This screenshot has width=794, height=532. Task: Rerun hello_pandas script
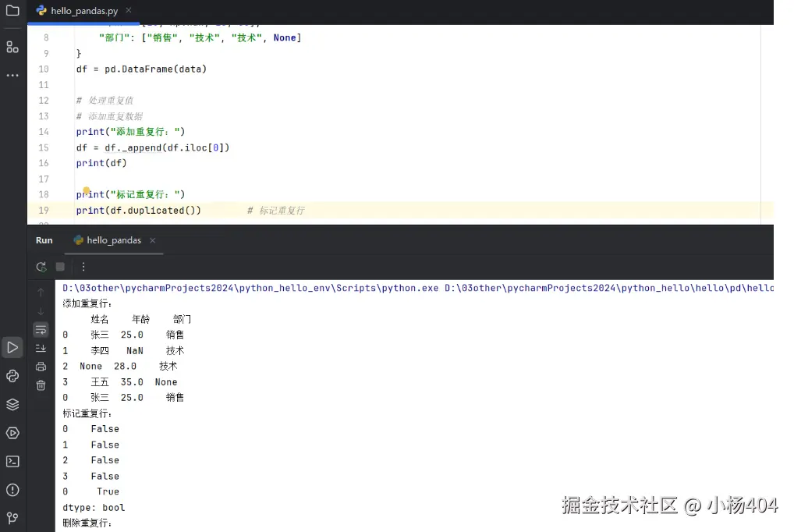pos(41,267)
